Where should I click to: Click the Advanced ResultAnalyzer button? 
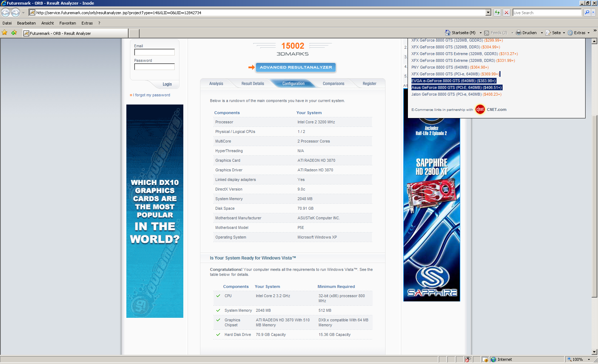tap(296, 67)
